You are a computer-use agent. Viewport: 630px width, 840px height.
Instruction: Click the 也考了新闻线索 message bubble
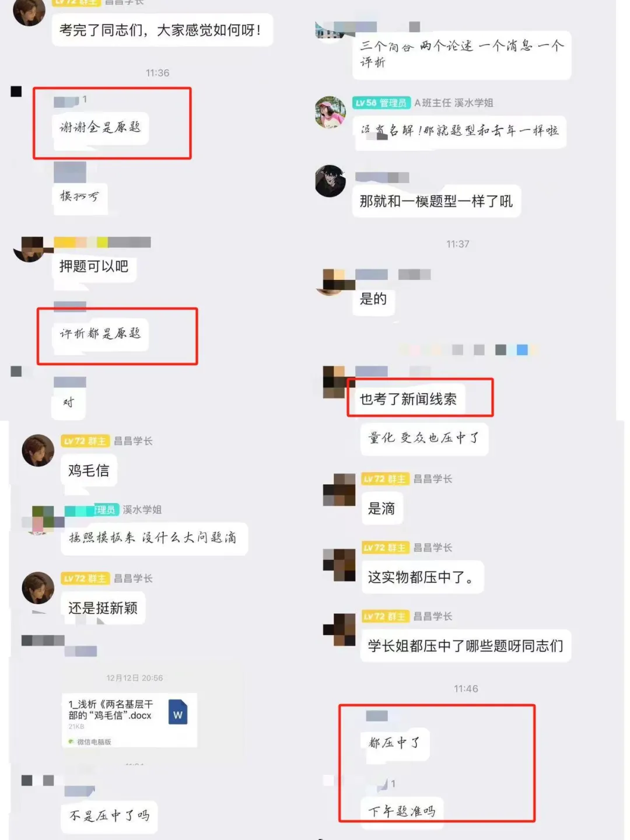tap(408, 399)
